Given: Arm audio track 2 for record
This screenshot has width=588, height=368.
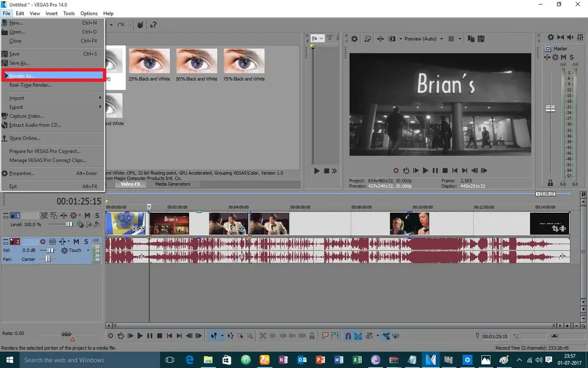Looking at the screenshot, I should point(42,241).
